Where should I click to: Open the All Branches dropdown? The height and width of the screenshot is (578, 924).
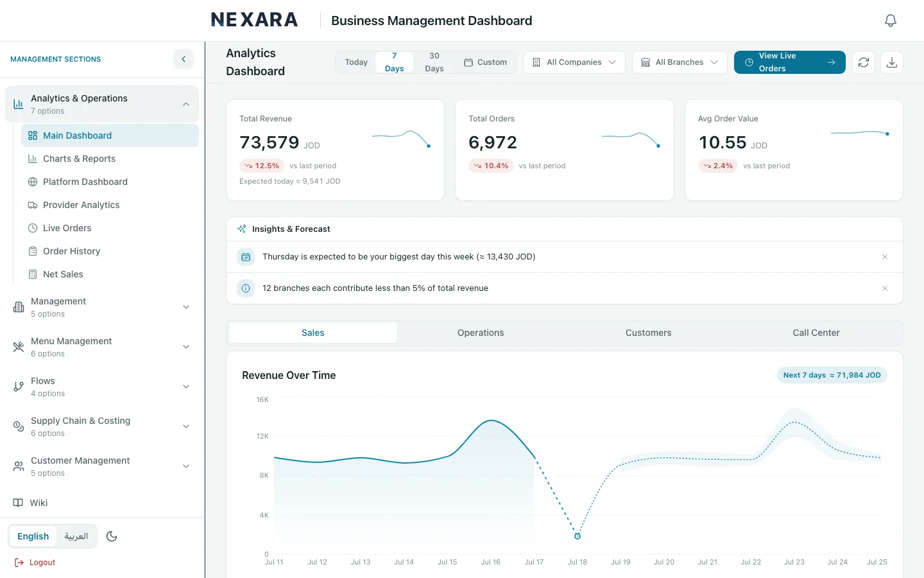pos(680,62)
